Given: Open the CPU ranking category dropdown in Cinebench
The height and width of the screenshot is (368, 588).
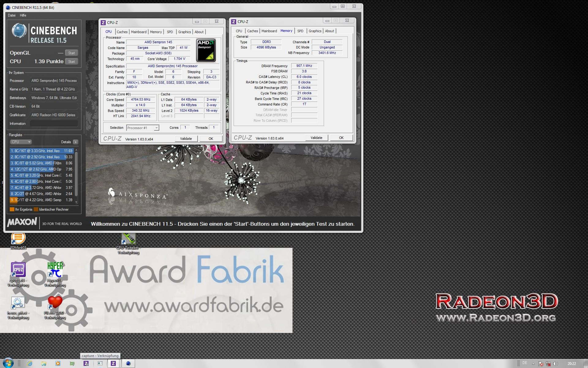Looking at the screenshot, I should 21,142.
